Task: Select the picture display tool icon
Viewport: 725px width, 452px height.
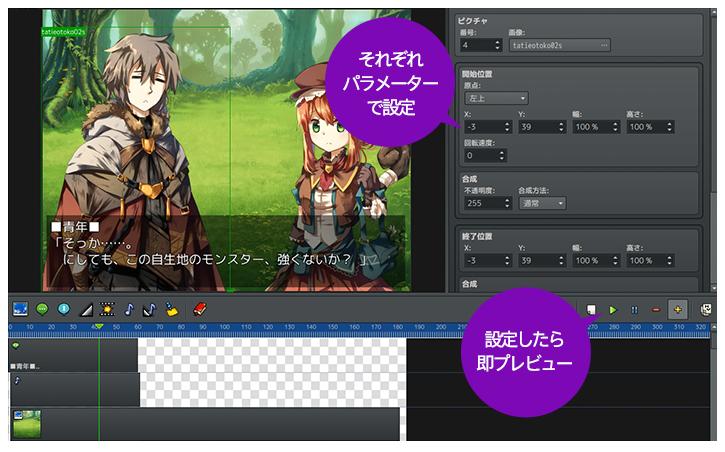Action: [20, 309]
